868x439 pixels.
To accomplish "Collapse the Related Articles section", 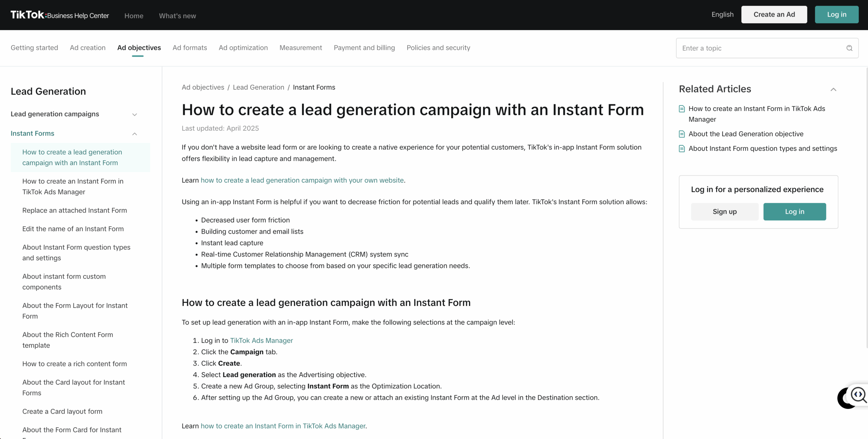I will pos(833,89).
